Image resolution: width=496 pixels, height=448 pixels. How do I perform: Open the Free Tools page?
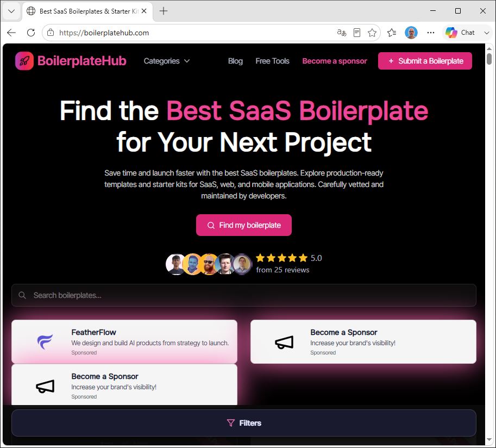(x=272, y=61)
